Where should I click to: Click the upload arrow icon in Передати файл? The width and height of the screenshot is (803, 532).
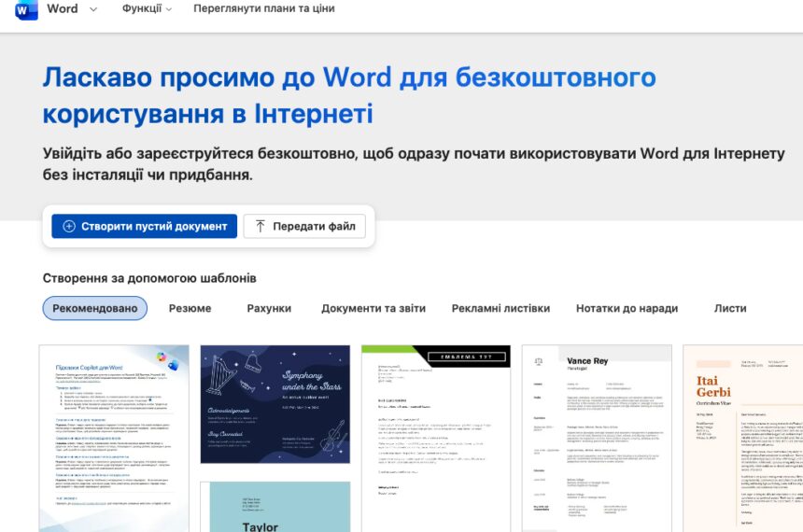(x=261, y=226)
